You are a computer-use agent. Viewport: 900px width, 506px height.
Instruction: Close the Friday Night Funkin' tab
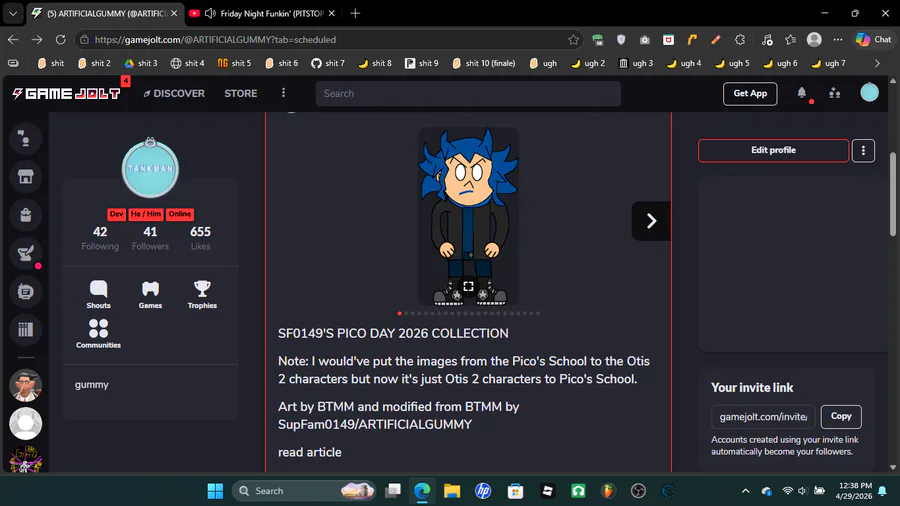[x=331, y=13]
